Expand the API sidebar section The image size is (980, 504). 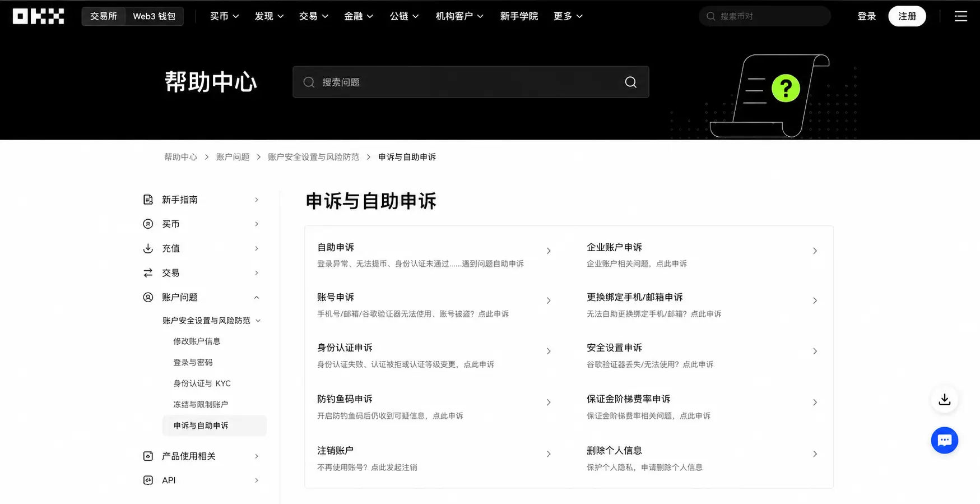[x=257, y=480]
